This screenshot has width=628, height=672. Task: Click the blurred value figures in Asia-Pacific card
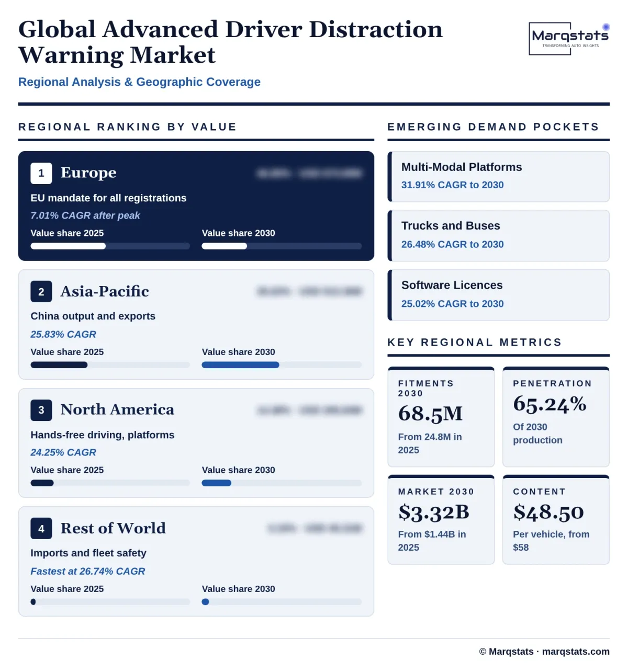(x=310, y=291)
